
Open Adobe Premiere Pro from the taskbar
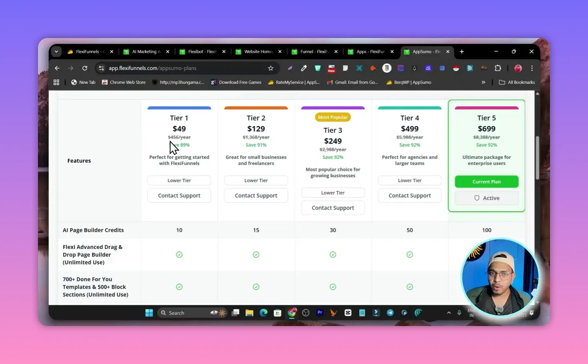[x=320, y=312]
